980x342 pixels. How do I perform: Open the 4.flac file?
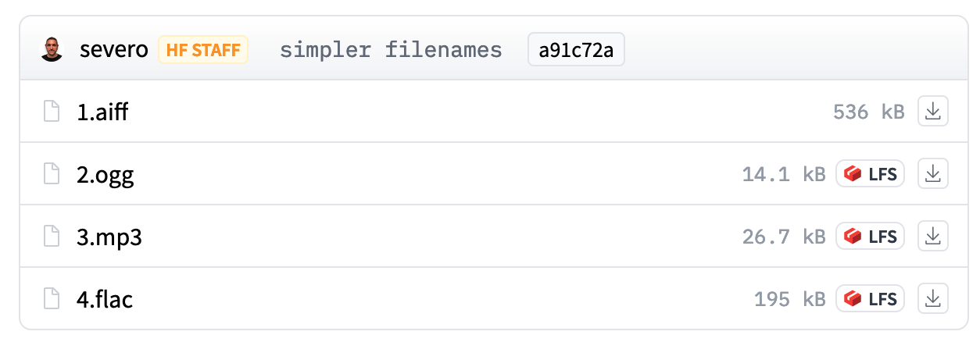click(105, 298)
